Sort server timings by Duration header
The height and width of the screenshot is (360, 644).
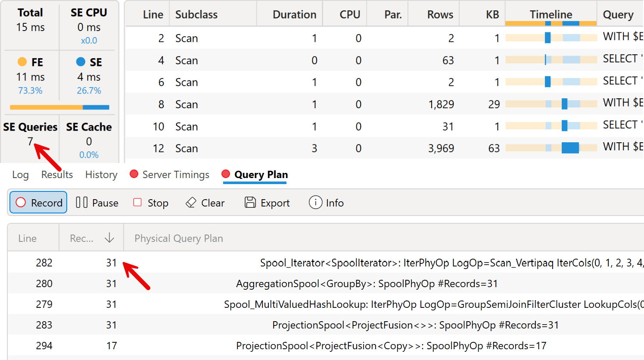294,15
